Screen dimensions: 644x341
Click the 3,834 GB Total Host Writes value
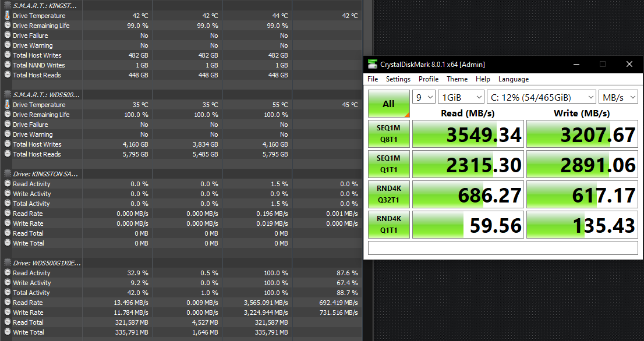click(206, 144)
